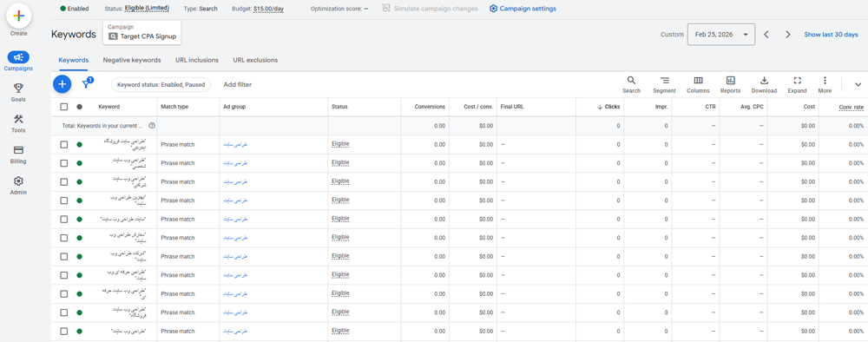This screenshot has height=342, width=868.
Task: Sort by Avg. CPC column header
Action: (752, 107)
